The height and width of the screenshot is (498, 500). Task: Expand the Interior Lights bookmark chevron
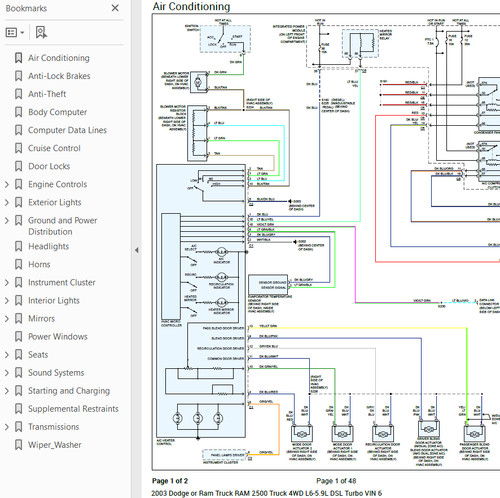coord(7,300)
